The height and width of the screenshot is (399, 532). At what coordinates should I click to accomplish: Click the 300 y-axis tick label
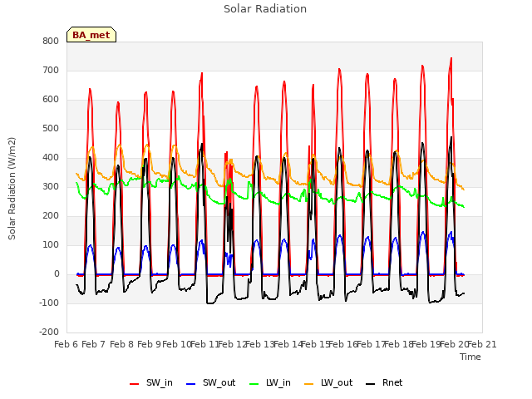51,186
